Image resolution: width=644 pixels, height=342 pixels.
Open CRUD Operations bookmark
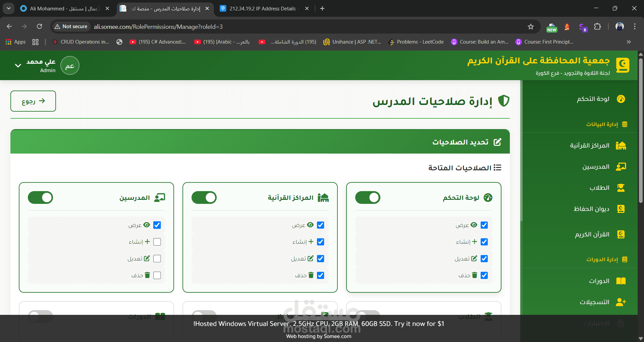point(81,42)
